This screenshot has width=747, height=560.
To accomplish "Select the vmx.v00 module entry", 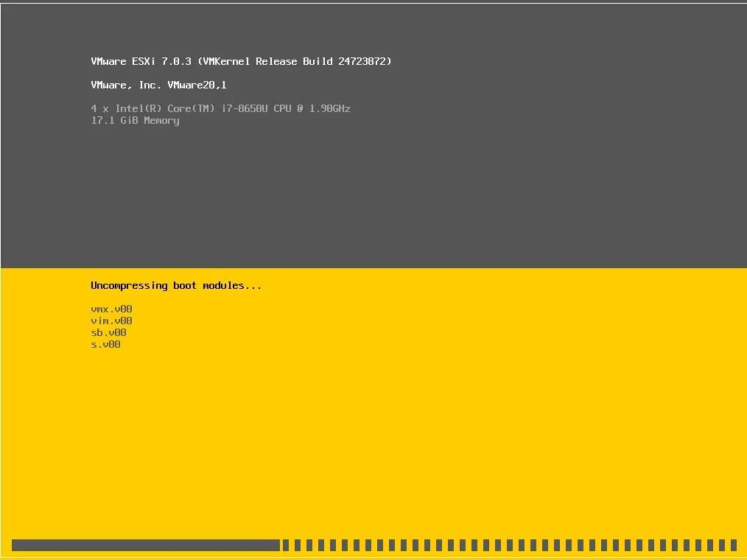I will [111, 309].
